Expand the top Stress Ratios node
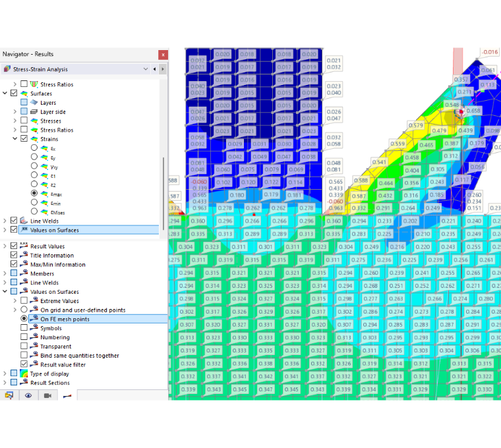 [x=15, y=84]
